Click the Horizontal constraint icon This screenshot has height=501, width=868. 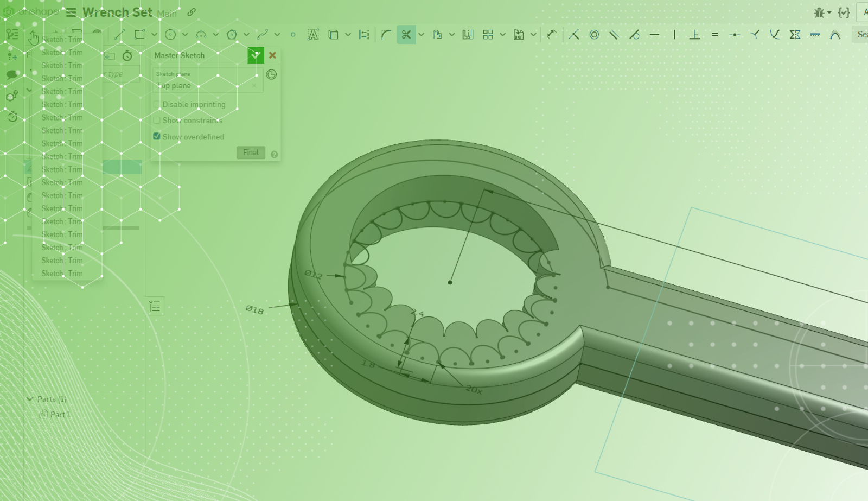click(x=654, y=35)
